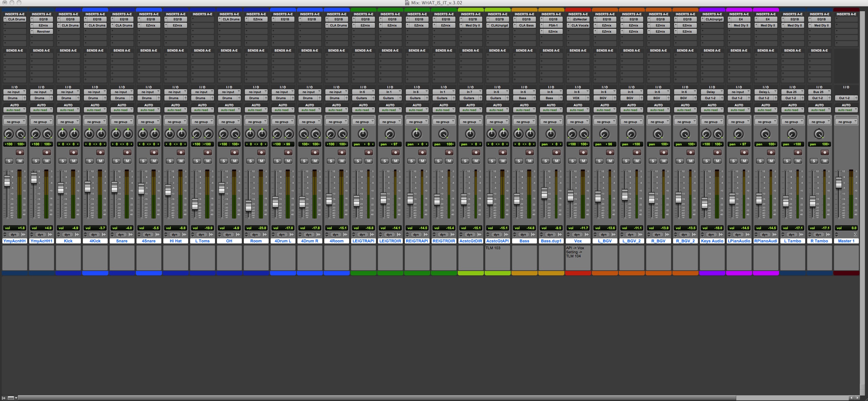Viewport: 868px width, 401px height.
Task: Click dyn voice button on Hi Hat track
Action: tap(175, 235)
